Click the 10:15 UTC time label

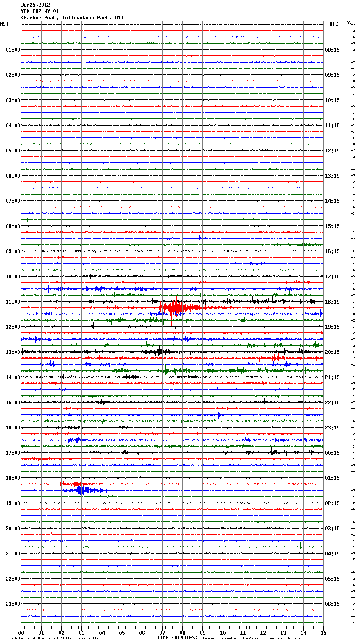(332, 100)
